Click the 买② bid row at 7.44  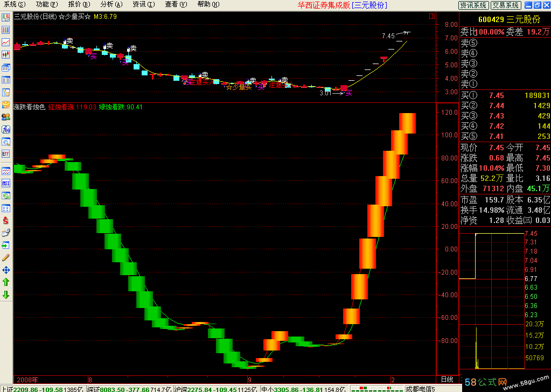[505, 106]
